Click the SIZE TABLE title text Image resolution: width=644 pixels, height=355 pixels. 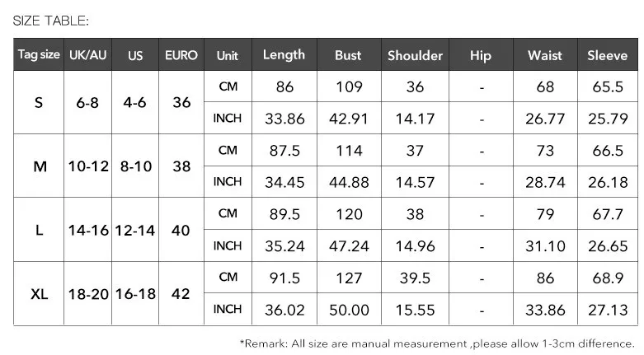click(x=51, y=21)
